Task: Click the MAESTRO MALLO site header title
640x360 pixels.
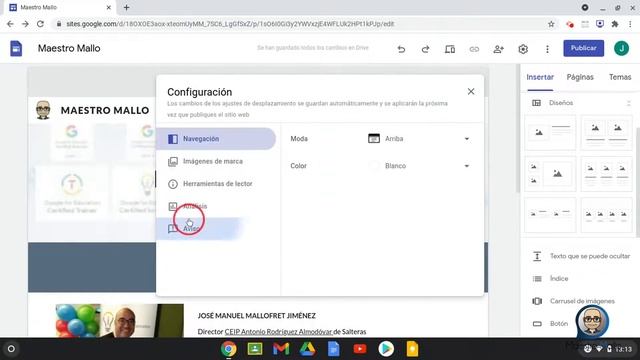Action: (105, 110)
